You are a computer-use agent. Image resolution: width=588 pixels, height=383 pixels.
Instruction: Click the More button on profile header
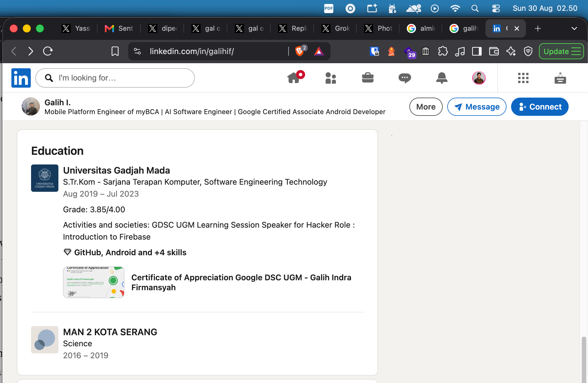[x=426, y=107]
